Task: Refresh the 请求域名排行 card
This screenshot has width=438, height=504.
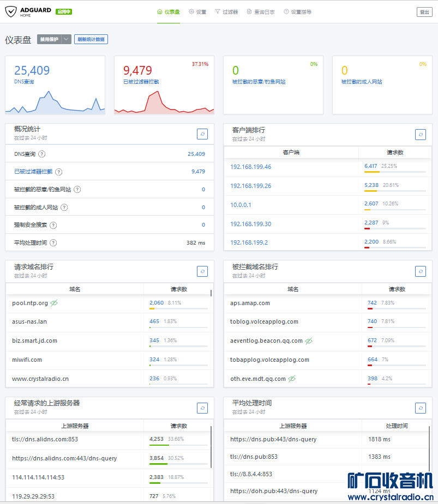Action: 202,271
